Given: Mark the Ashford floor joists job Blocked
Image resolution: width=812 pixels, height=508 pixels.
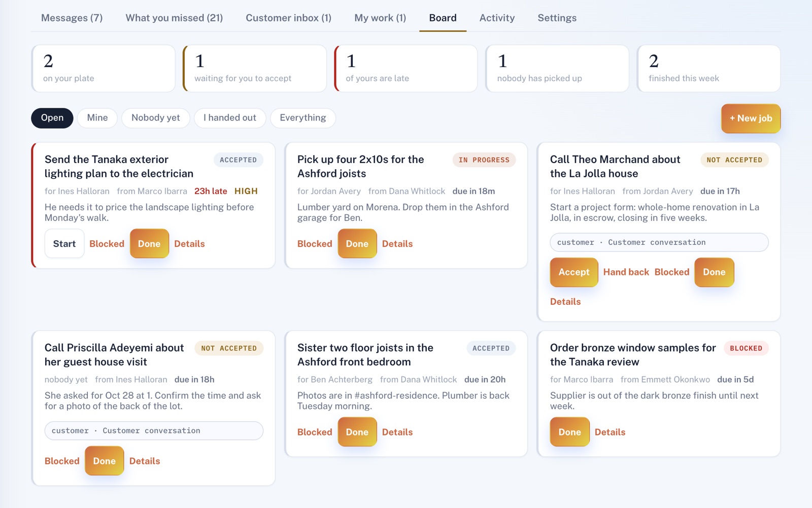Looking at the screenshot, I should [315, 432].
